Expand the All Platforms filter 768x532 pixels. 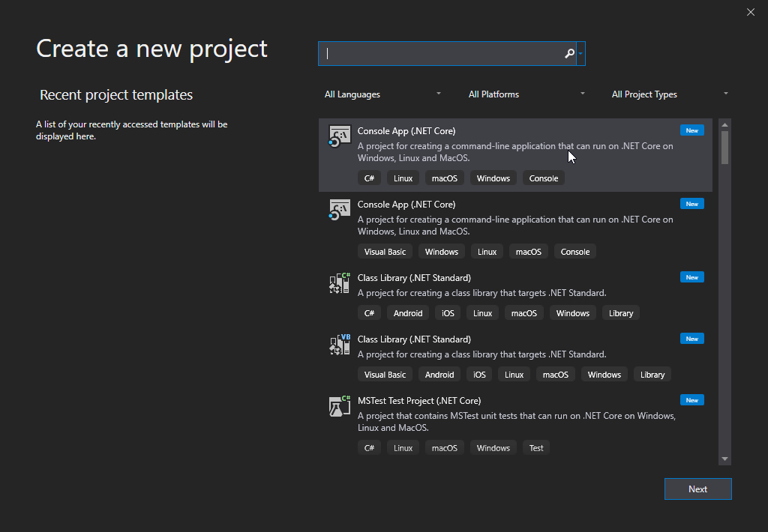[526, 94]
